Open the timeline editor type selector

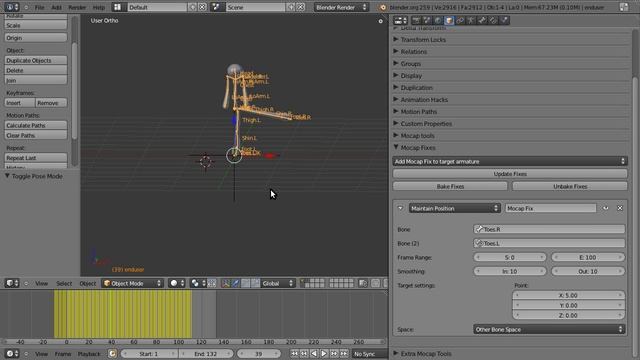(x=11, y=353)
